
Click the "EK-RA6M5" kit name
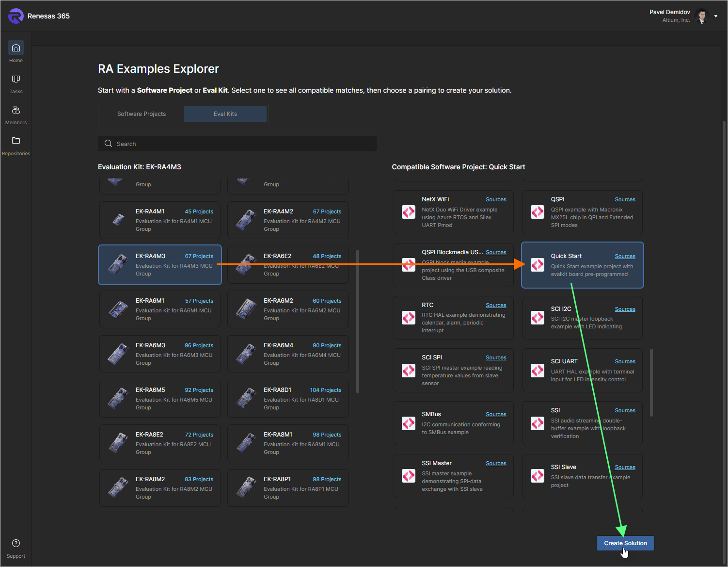(x=150, y=390)
